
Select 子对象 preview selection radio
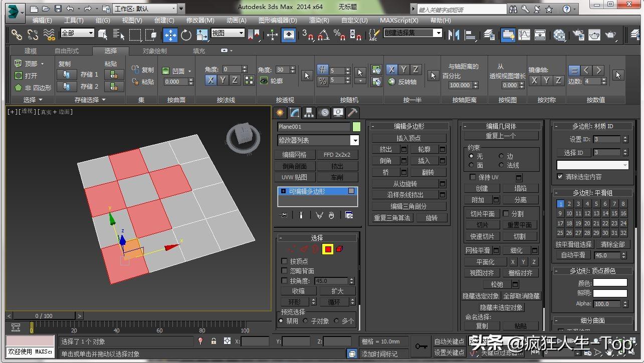[x=305, y=321]
